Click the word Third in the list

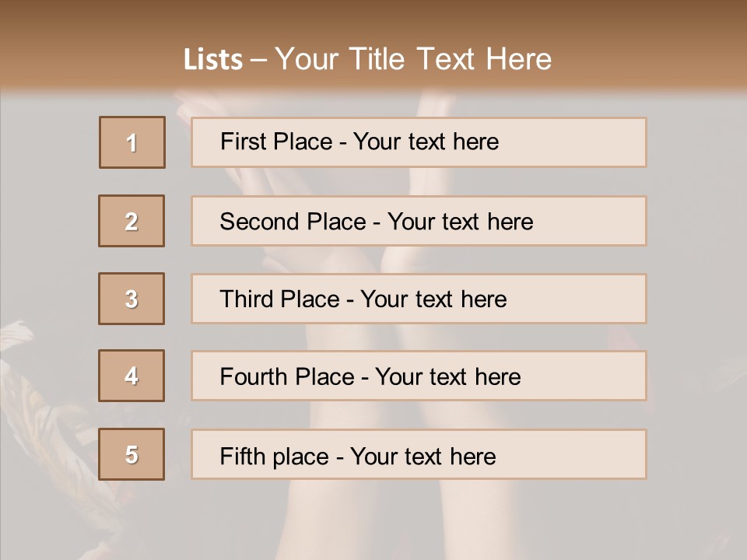click(x=243, y=299)
